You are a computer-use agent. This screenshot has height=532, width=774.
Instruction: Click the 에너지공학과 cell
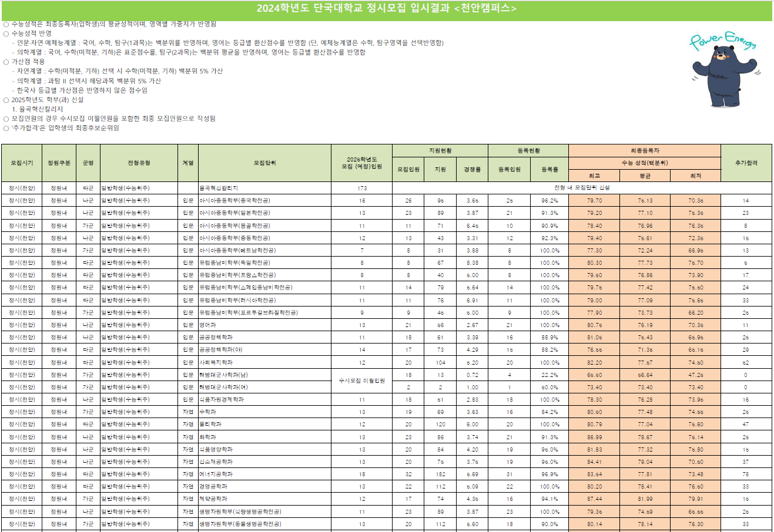(264, 474)
